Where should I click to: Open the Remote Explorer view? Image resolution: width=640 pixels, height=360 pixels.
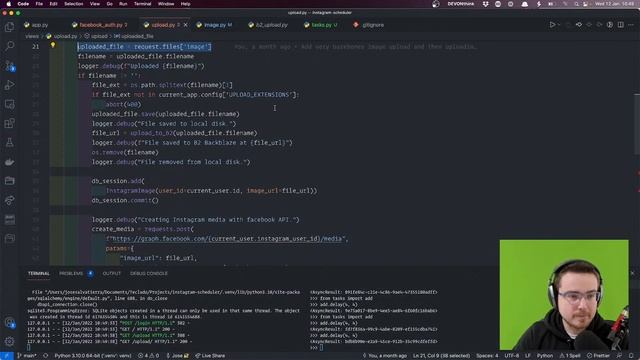[x=9, y=104]
